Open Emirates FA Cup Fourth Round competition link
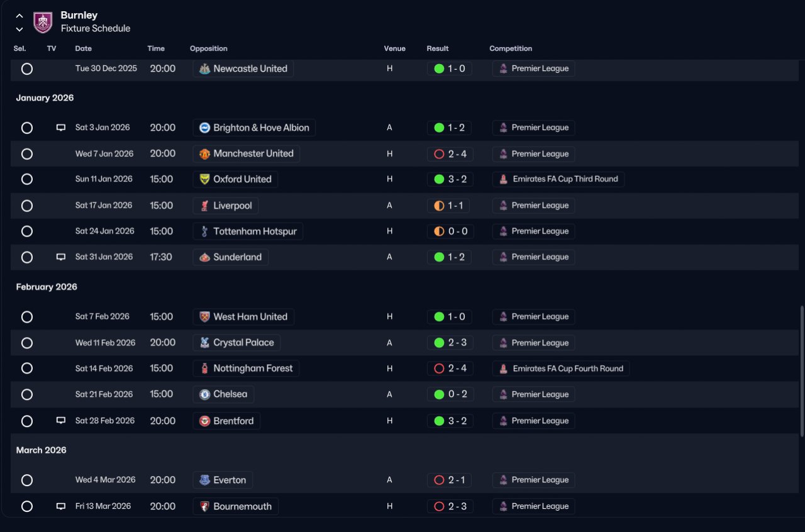This screenshot has height=532, width=805. click(561, 369)
